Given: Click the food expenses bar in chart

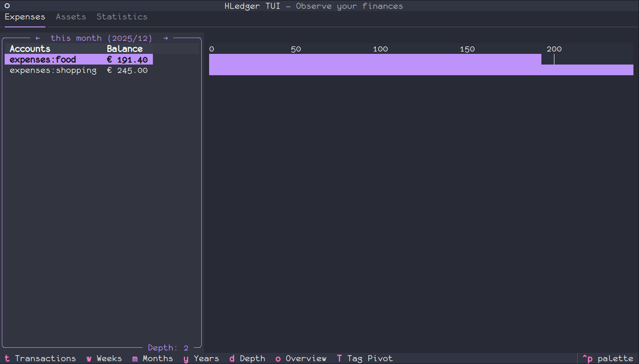Looking at the screenshot, I should pos(375,59).
